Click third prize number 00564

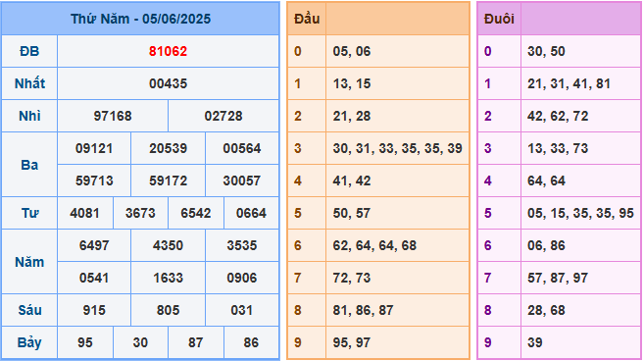[x=242, y=148]
